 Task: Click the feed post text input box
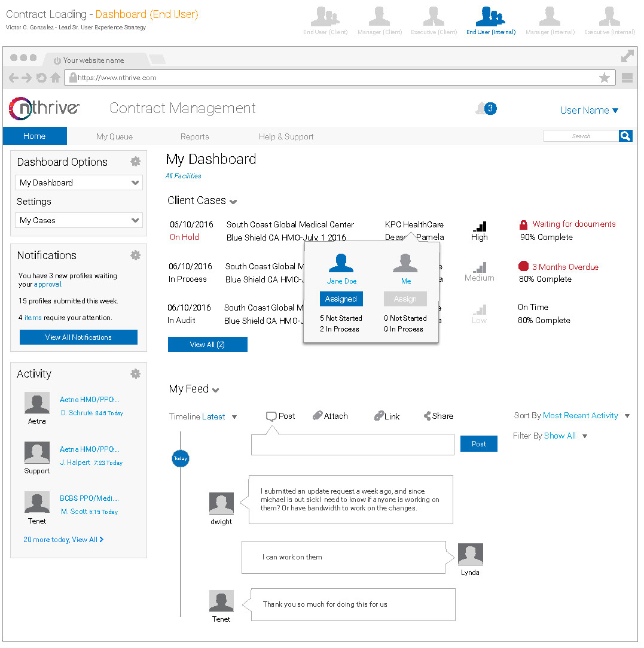point(352,445)
